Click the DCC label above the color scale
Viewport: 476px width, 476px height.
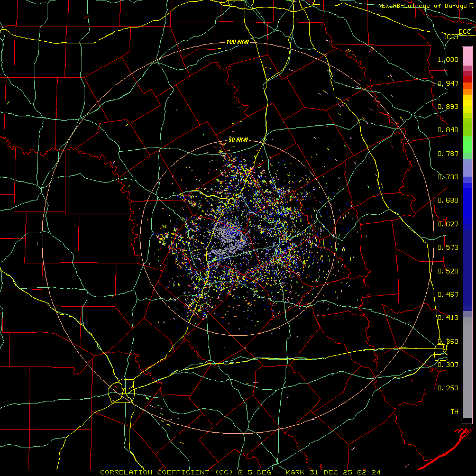(x=464, y=31)
